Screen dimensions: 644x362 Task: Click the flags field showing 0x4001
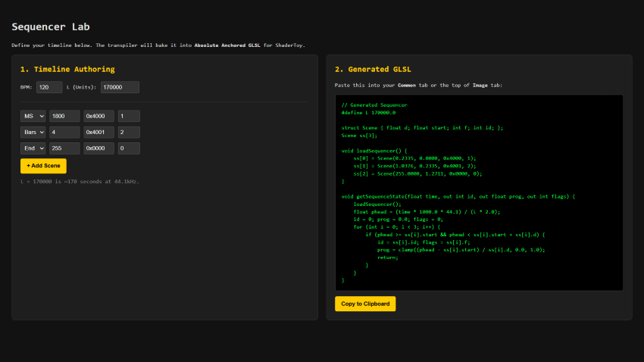click(x=98, y=133)
